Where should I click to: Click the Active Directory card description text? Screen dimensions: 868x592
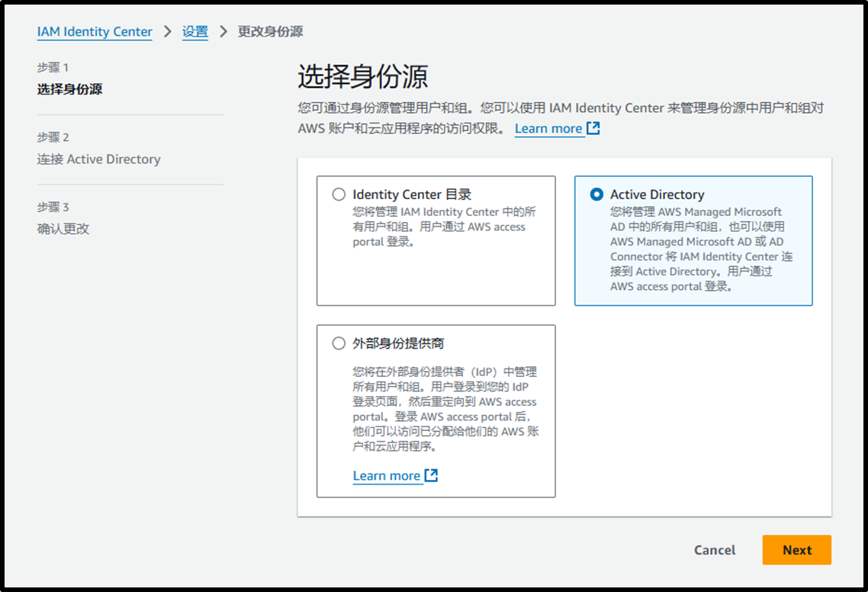click(702, 249)
